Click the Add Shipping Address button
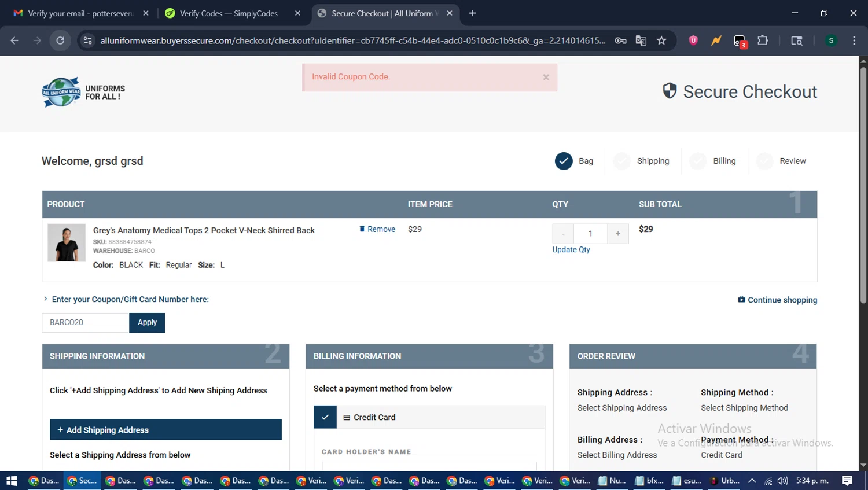 point(165,430)
